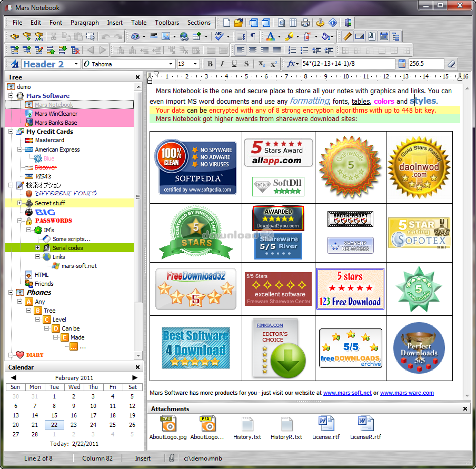Toggle Underline formatting button
This screenshot has height=469, width=476.
tap(234, 64)
